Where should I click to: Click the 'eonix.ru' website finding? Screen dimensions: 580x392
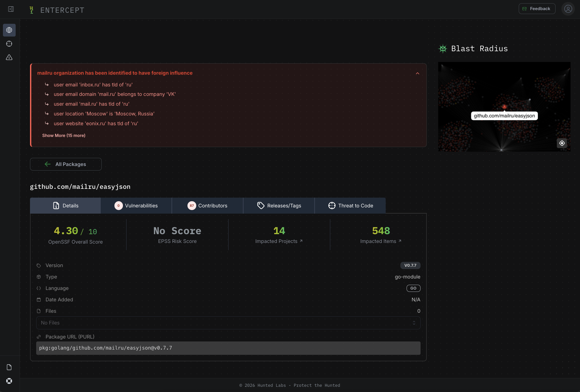[x=96, y=124]
